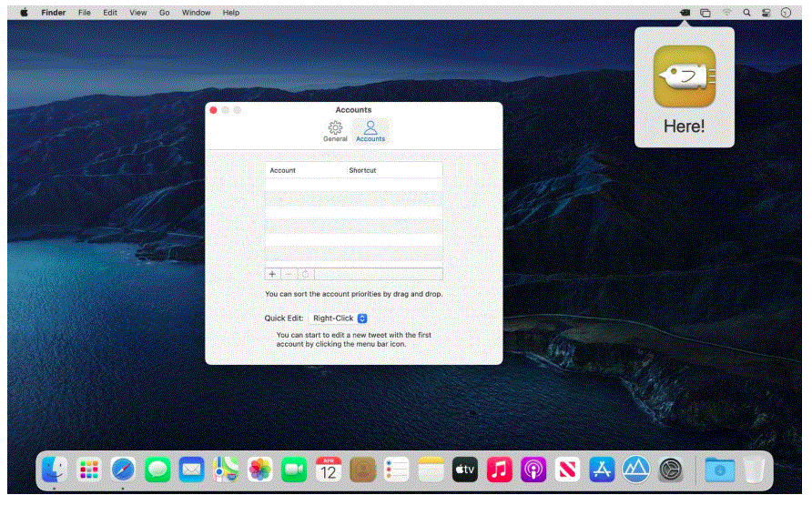Viewport: 812px width, 505px height.
Task: Open the View menu
Action: point(137,13)
